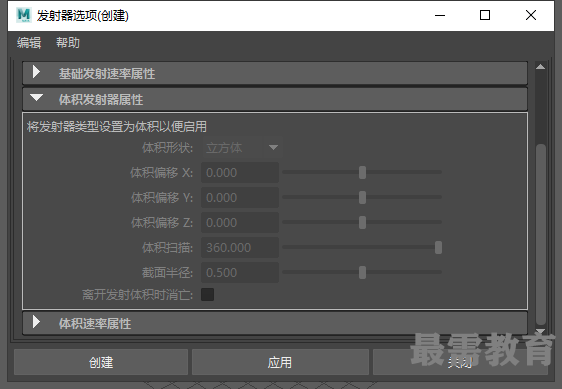
Task: Close the 发射器选项 window
Action: (530, 15)
